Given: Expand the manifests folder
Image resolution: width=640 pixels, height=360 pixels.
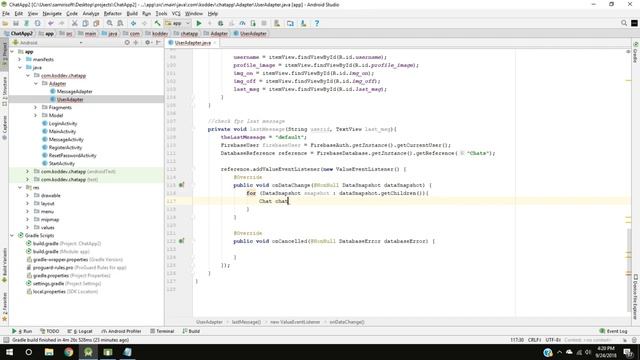Looking at the screenshot, I should pos(20,59).
